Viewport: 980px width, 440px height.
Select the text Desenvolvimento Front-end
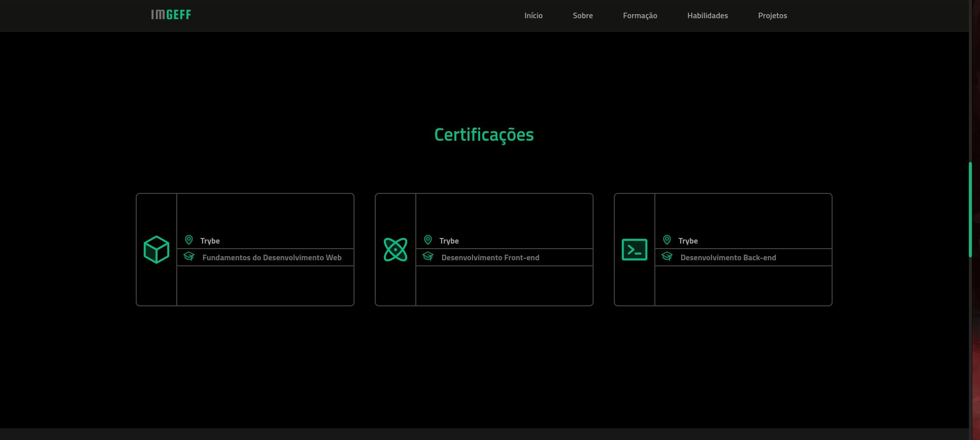(490, 258)
